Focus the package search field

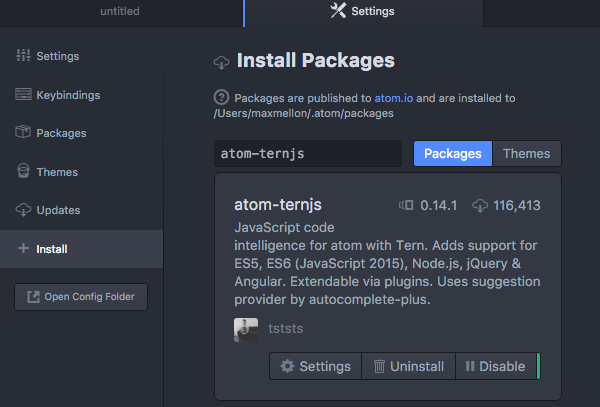point(308,153)
